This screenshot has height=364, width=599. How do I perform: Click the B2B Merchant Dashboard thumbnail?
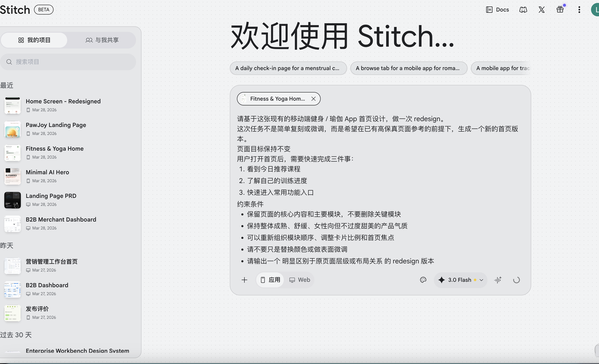tap(13, 224)
